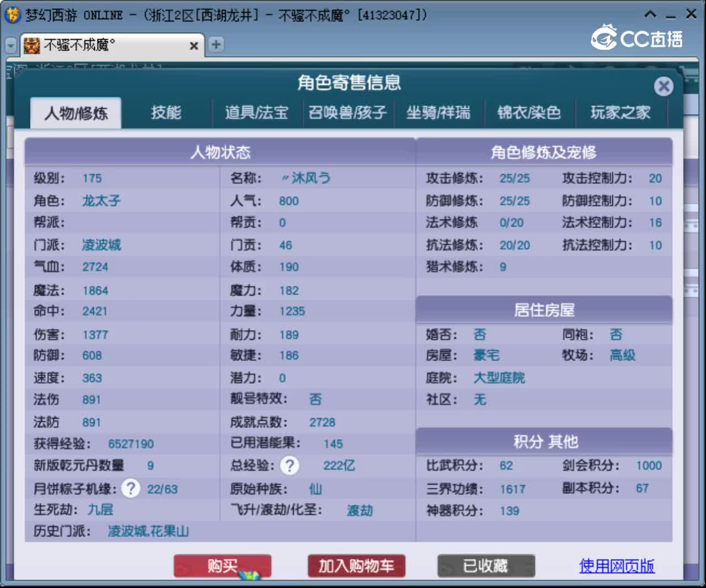Select the sect value 凌波城
Viewport: 706px width, 588px height.
click(x=101, y=245)
